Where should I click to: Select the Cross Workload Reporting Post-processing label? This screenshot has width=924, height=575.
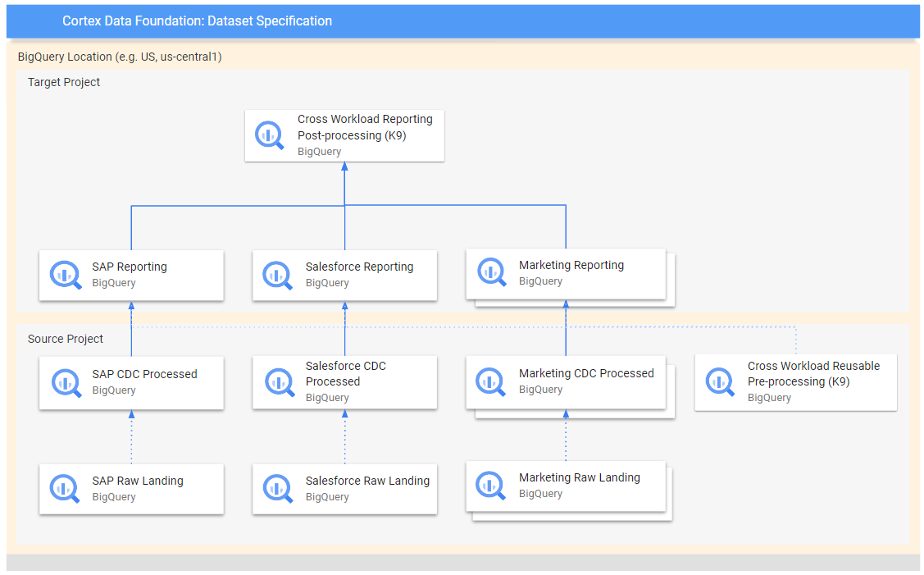(365, 126)
